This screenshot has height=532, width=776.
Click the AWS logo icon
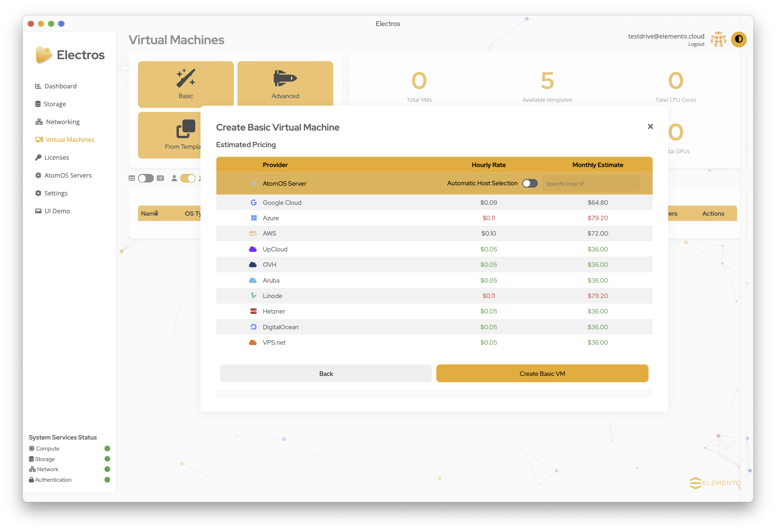(x=253, y=233)
